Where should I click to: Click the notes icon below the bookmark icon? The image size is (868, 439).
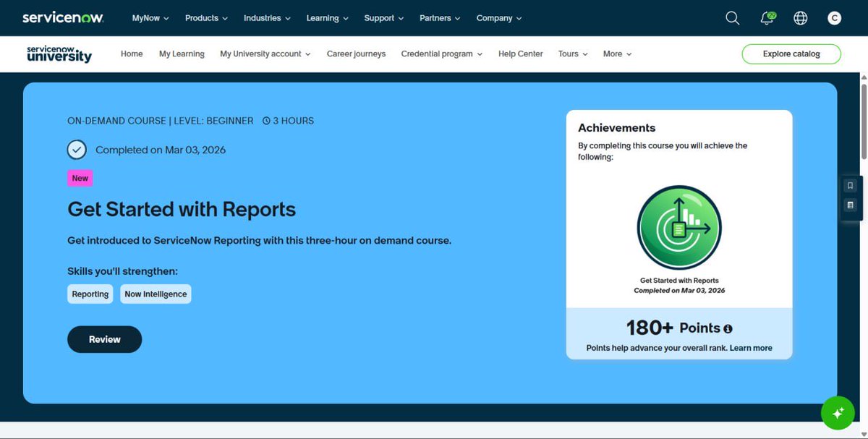click(851, 205)
